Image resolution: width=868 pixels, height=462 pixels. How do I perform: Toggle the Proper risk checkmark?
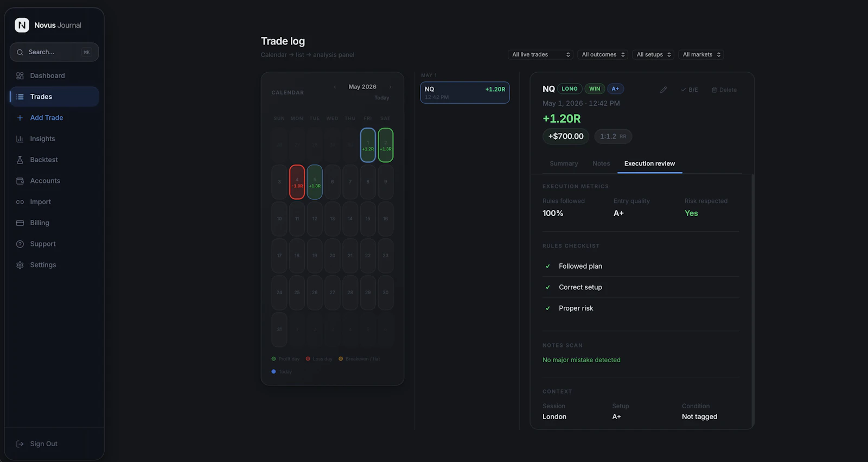pos(547,308)
